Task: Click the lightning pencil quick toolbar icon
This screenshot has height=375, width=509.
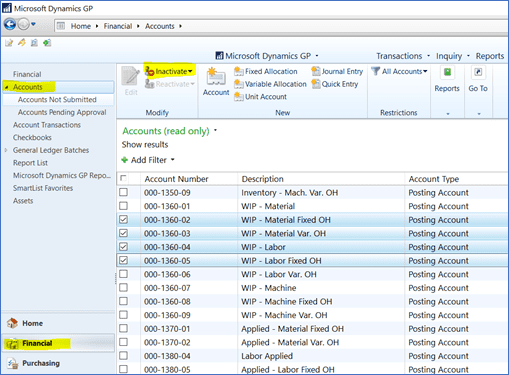Action: coord(22,43)
